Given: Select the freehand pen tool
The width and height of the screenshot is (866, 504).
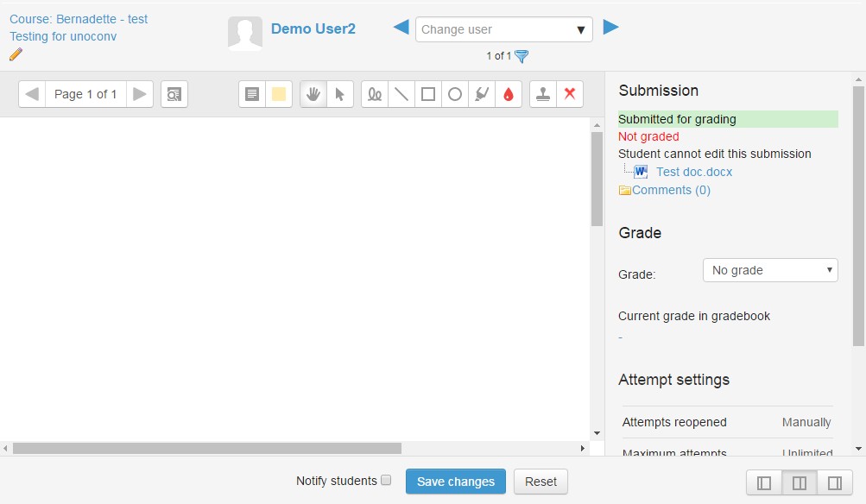Looking at the screenshot, I should tap(375, 94).
